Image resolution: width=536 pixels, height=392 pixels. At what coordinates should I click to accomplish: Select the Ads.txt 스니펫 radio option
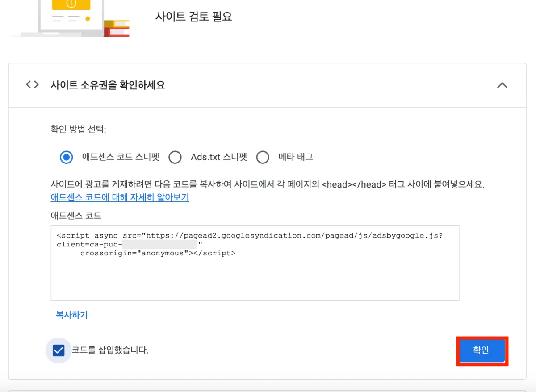click(175, 157)
